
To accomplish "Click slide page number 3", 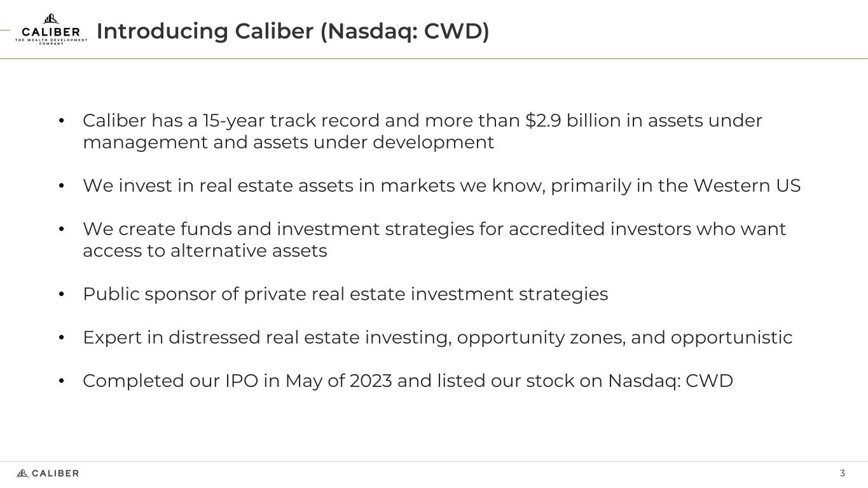I will 843,473.
